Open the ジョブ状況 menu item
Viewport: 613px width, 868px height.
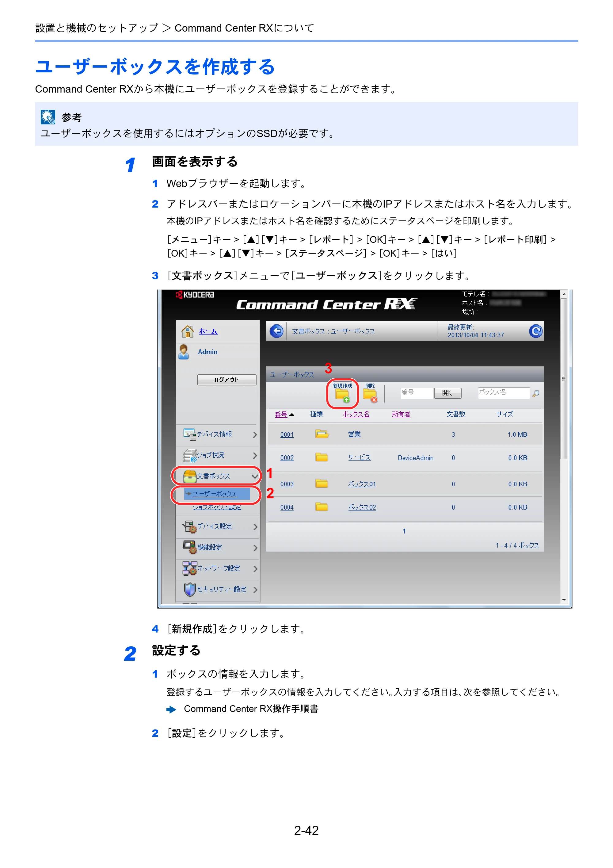click(211, 455)
